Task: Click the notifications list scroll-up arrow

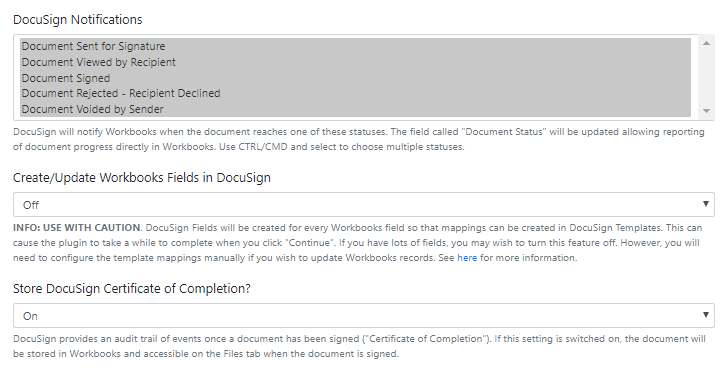Action: pyautogui.click(x=706, y=43)
